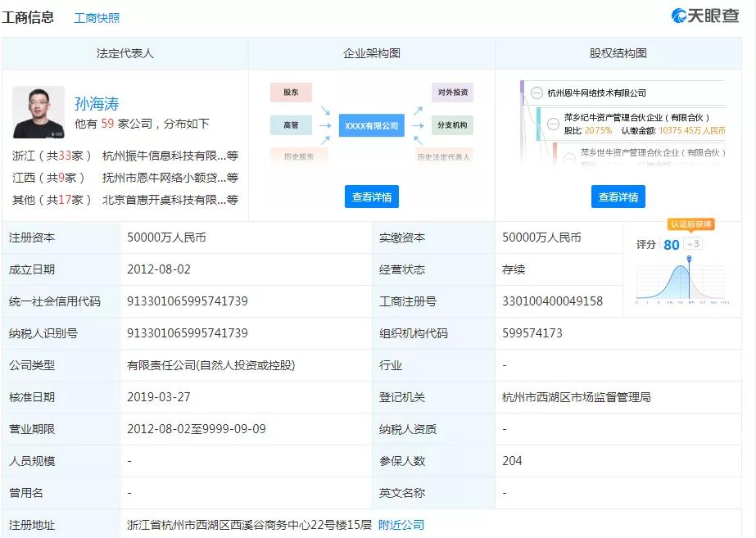Image resolution: width=756 pixels, height=538 pixels.
Task: Collapse the 萍乡纪牛资产管理合伙企业 node
Action: pyautogui.click(x=552, y=123)
